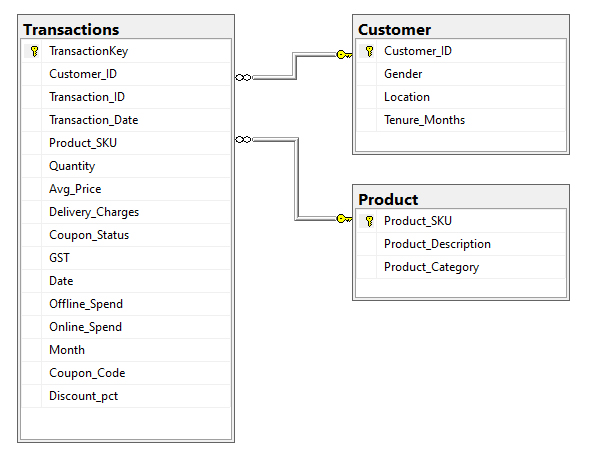Click the key icon beside Product_SKU in Product table
595x461 pixels.
pyautogui.click(x=369, y=221)
